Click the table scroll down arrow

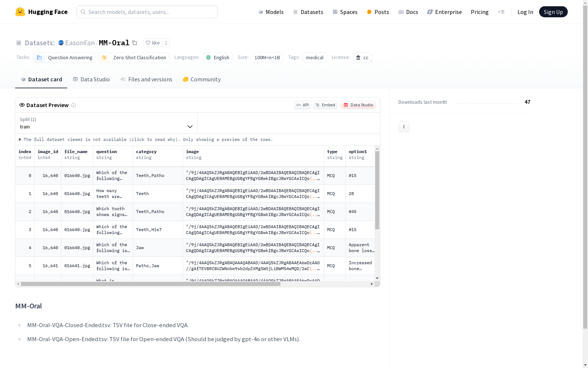click(x=377, y=278)
